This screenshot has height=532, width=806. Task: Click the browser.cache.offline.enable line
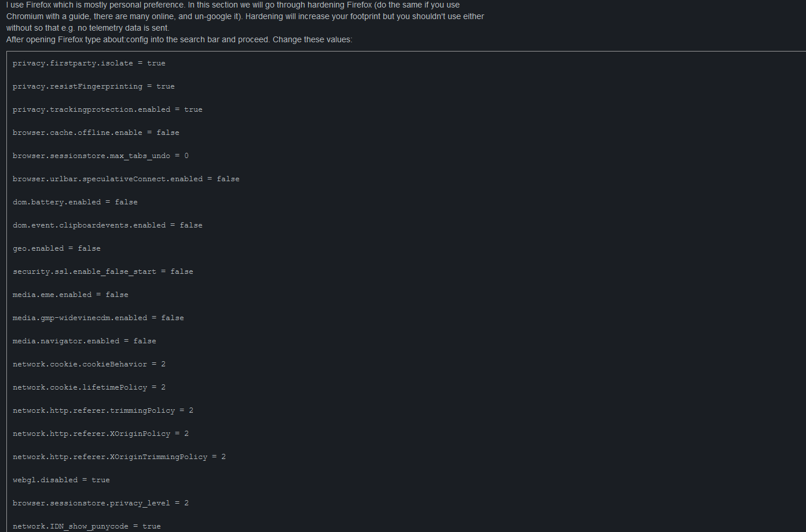tap(96, 133)
